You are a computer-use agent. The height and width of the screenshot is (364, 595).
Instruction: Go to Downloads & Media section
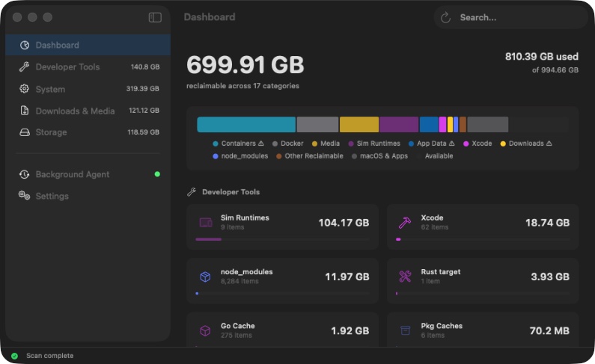point(88,111)
